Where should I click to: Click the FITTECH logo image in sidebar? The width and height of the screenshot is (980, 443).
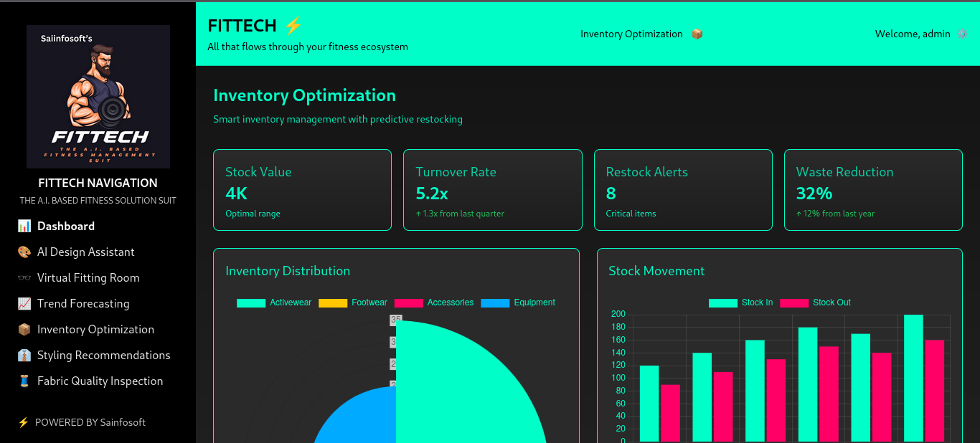98,97
